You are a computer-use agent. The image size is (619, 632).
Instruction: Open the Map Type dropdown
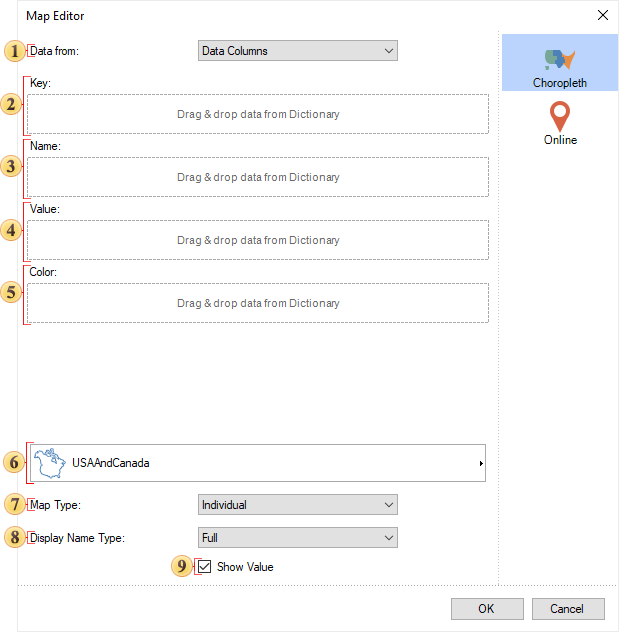click(298, 505)
